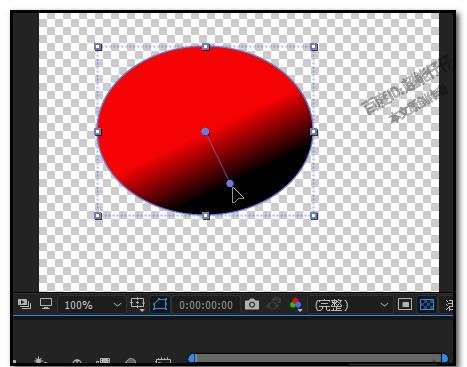Image resolution: width=467 pixels, height=367 pixels.
Task: Click the gradient start point handle
Action: click(205, 132)
